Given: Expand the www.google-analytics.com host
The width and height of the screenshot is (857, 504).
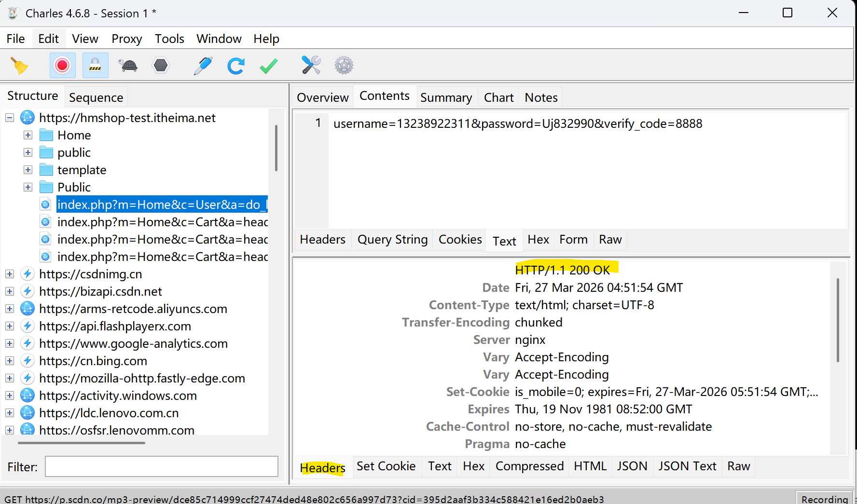Looking at the screenshot, I should click(10, 343).
